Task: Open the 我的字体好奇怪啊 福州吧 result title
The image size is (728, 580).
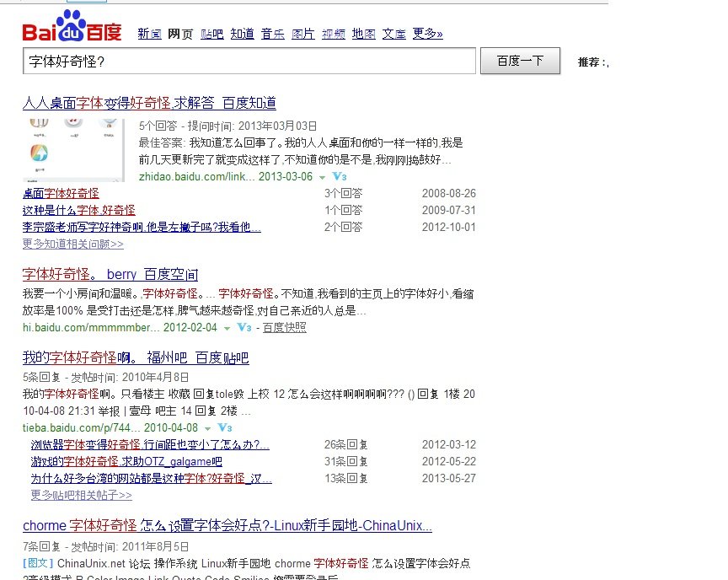Action: point(136,358)
